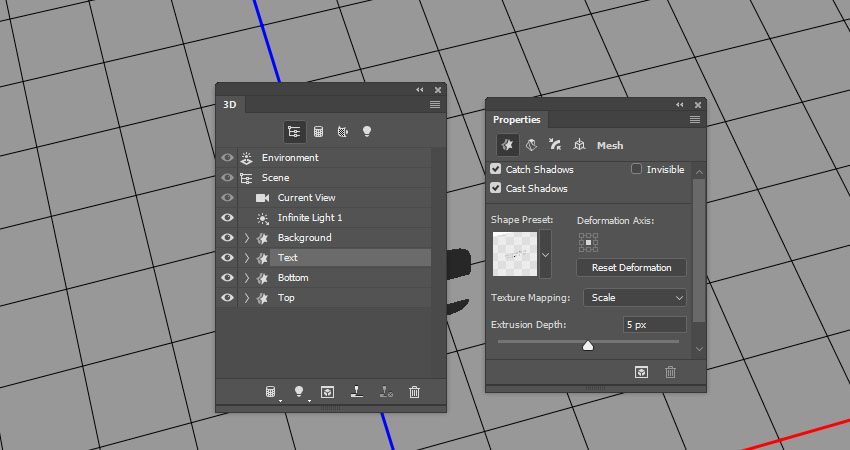Click the Deformation Axis center point

pyautogui.click(x=589, y=242)
